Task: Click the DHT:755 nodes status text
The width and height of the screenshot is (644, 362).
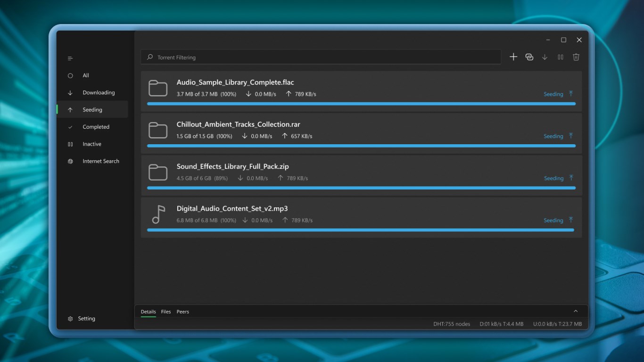Action: (452, 324)
